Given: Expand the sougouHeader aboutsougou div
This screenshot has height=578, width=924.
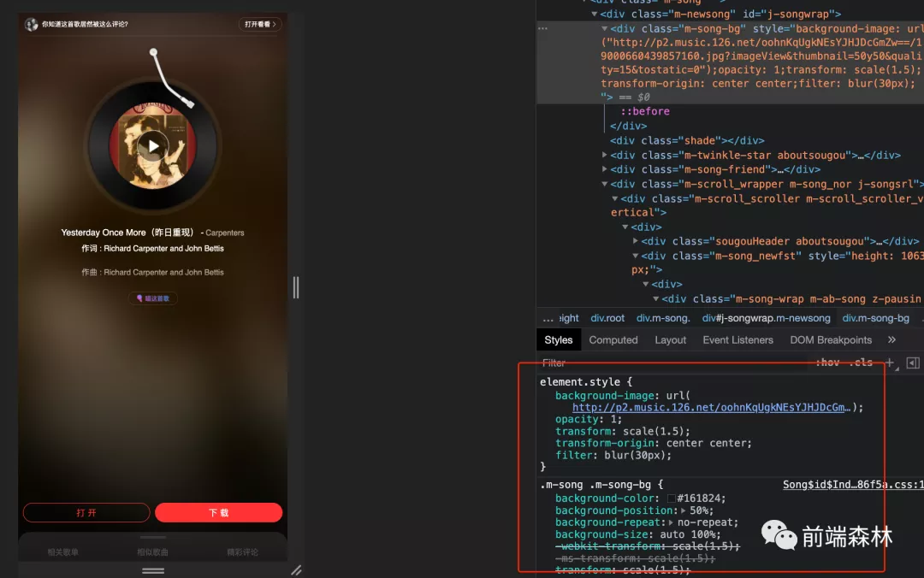Looking at the screenshot, I should pyautogui.click(x=635, y=241).
